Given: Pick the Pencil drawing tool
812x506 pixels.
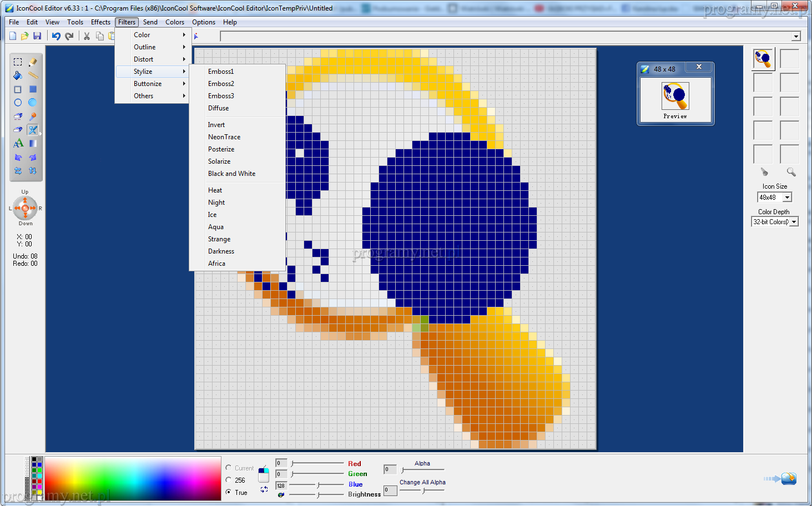Looking at the screenshot, I should (33, 62).
